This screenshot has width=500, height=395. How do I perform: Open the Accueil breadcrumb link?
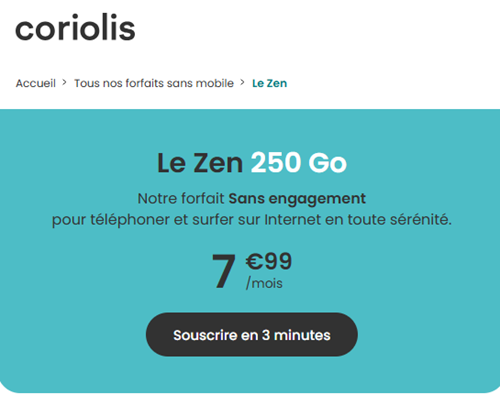[36, 83]
